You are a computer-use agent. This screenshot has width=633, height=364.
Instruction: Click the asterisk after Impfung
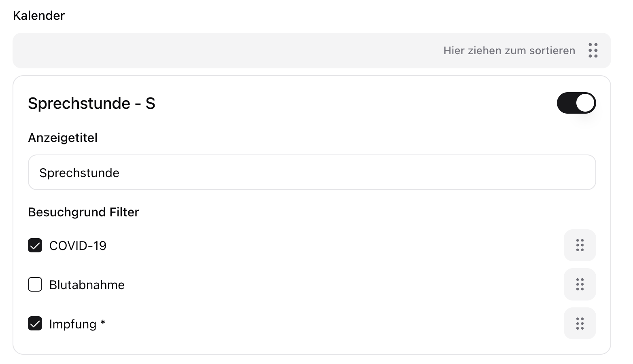click(103, 323)
